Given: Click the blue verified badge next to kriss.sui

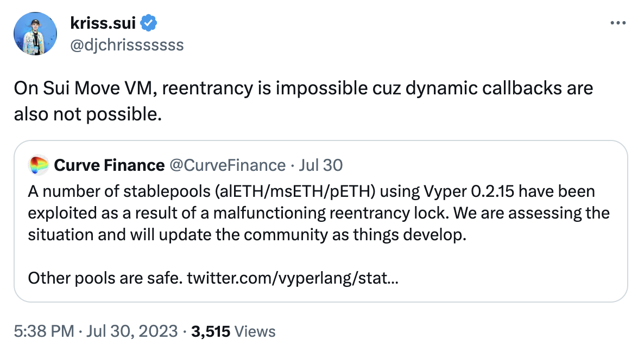Looking at the screenshot, I should (149, 23).
